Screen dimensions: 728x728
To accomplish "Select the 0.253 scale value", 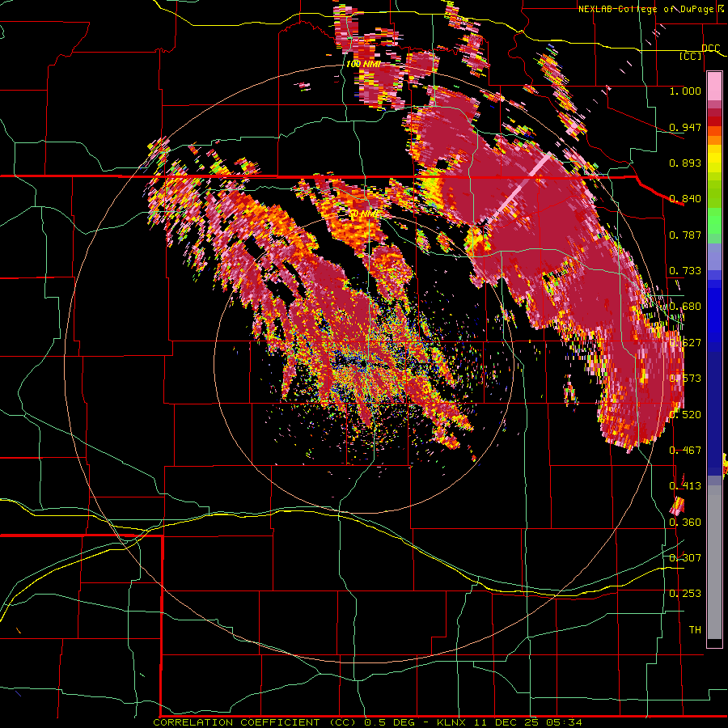I will pos(685,594).
